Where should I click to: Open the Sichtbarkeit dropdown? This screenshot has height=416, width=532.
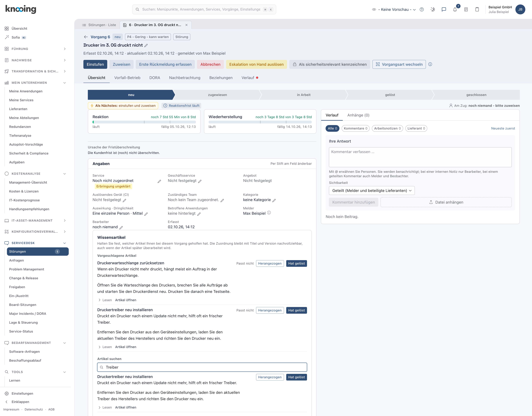click(x=372, y=191)
